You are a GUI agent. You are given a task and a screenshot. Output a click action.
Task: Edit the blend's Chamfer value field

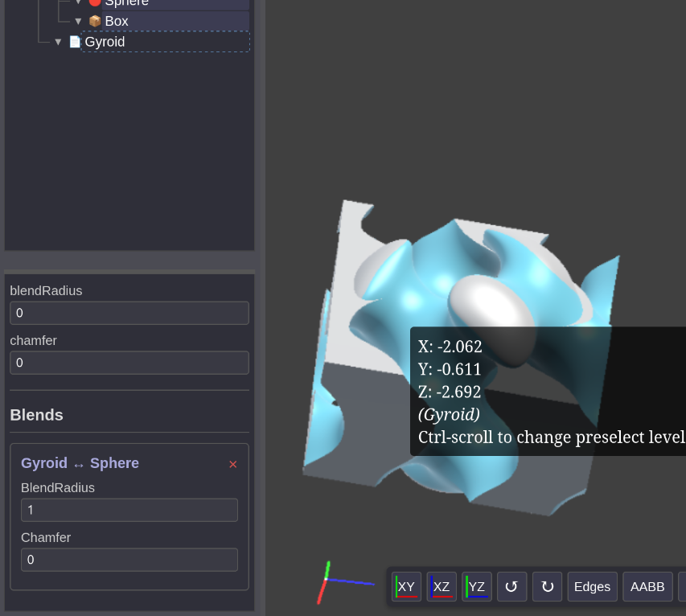click(x=129, y=560)
